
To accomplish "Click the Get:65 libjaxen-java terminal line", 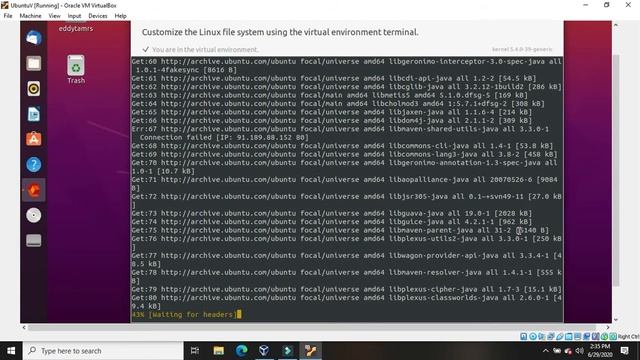I will click(332, 112).
